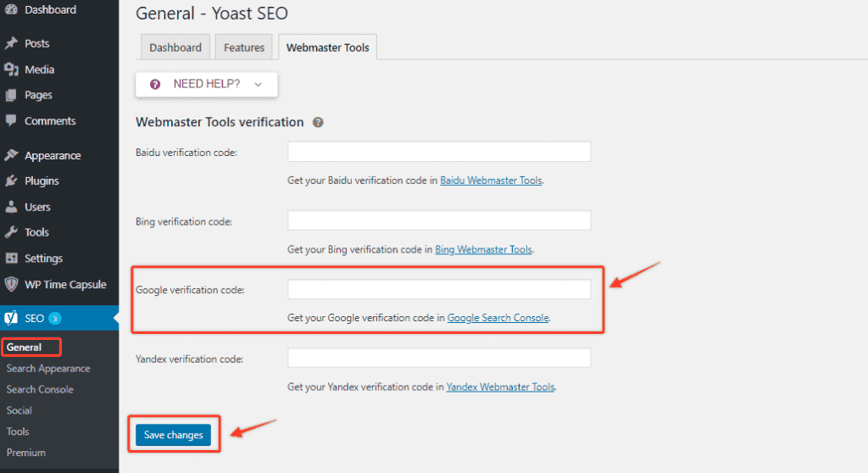Click the Save changes button

[173, 435]
